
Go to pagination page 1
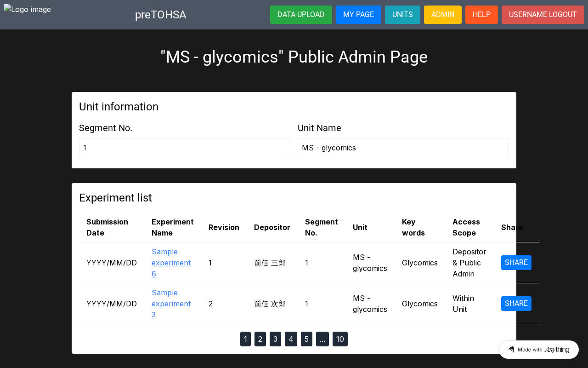tap(245, 339)
